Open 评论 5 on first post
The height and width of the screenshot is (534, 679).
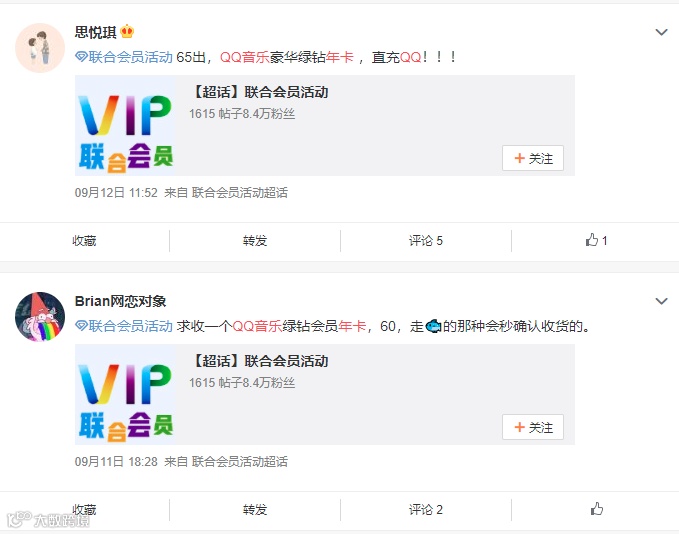pos(426,240)
